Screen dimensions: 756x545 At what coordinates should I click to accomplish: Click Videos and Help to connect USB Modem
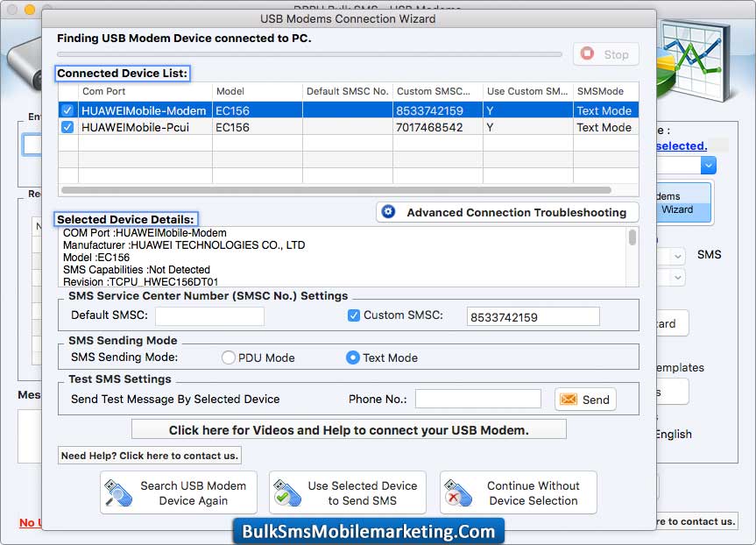(349, 429)
